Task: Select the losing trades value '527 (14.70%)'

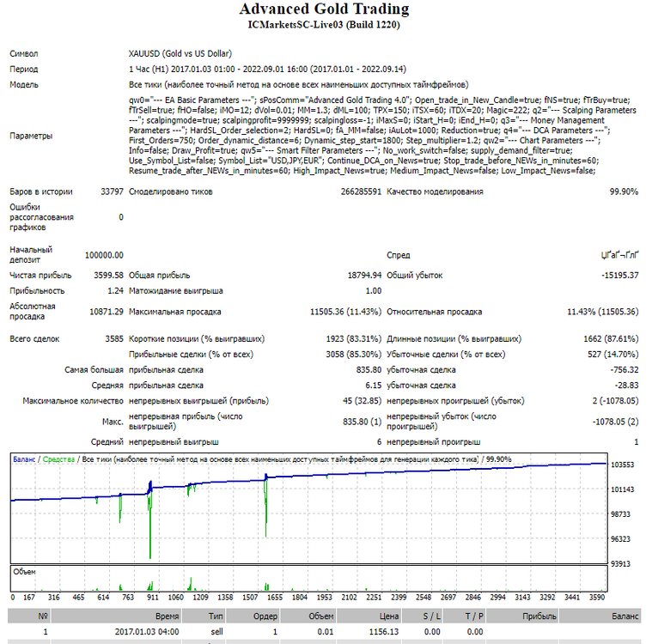Action: (612, 355)
